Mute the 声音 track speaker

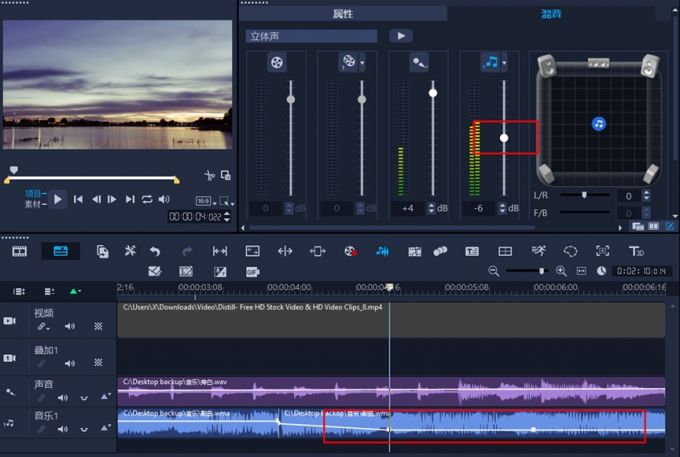pos(63,398)
